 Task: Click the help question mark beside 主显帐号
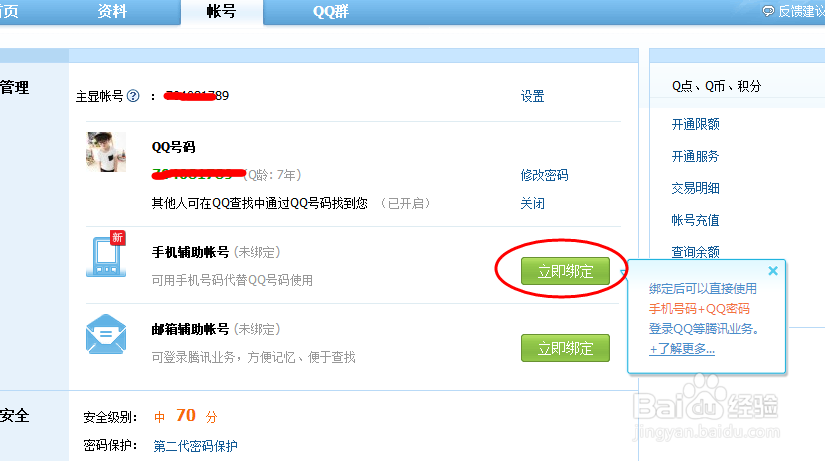pyautogui.click(x=134, y=96)
